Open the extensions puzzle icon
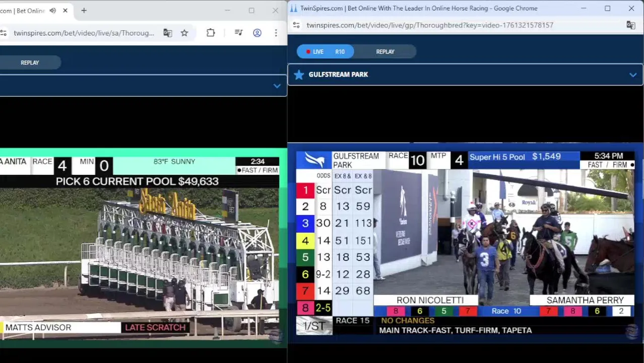Image resolution: width=644 pixels, height=363 pixels. (x=211, y=33)
